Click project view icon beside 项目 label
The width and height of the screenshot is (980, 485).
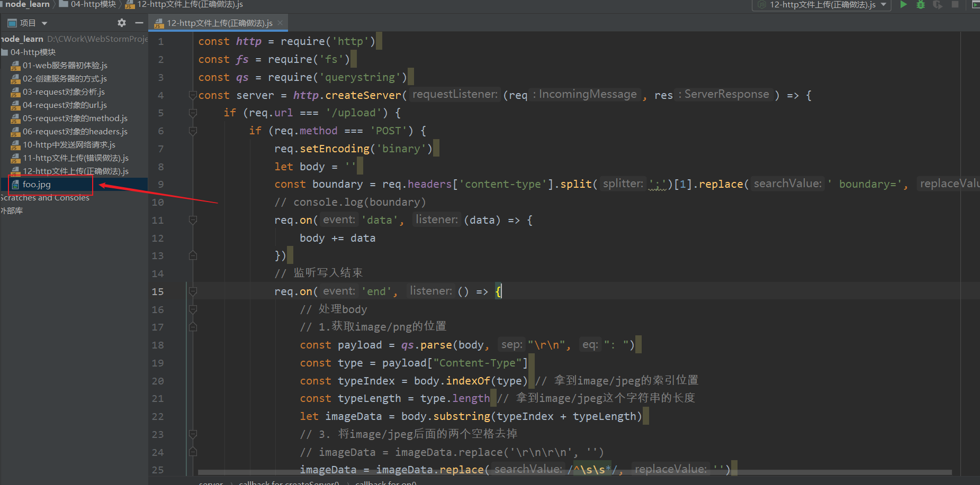point(12,23)
